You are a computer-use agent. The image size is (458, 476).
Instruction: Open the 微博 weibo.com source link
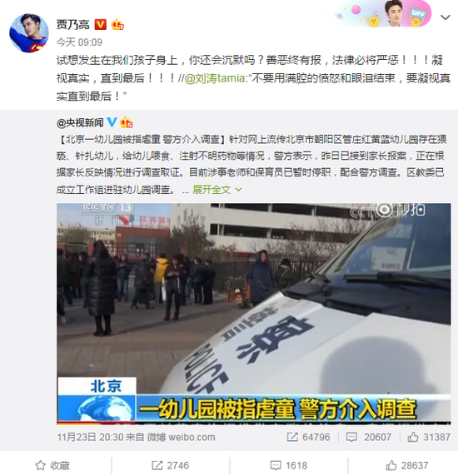point(181,437)
